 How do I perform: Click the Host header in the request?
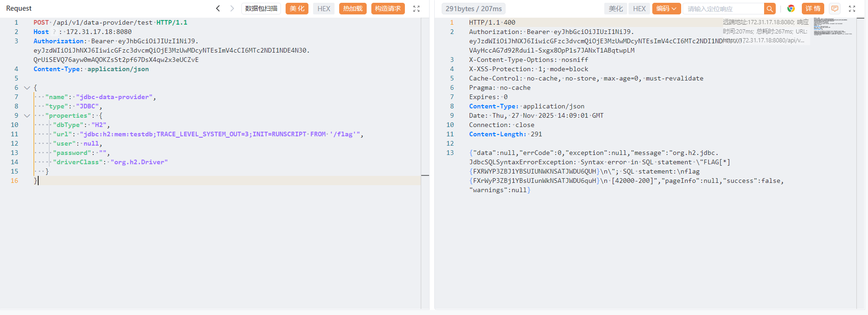click(x=82, y=32)
